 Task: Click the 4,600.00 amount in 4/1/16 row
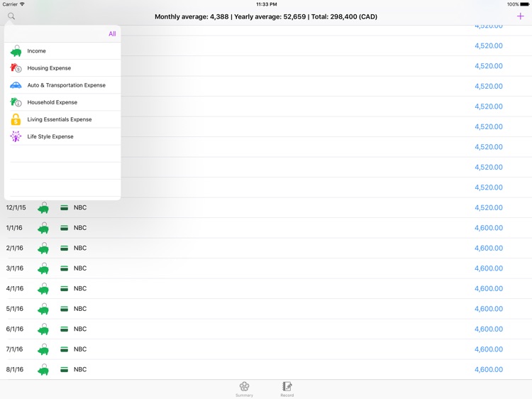coord(489,289)
